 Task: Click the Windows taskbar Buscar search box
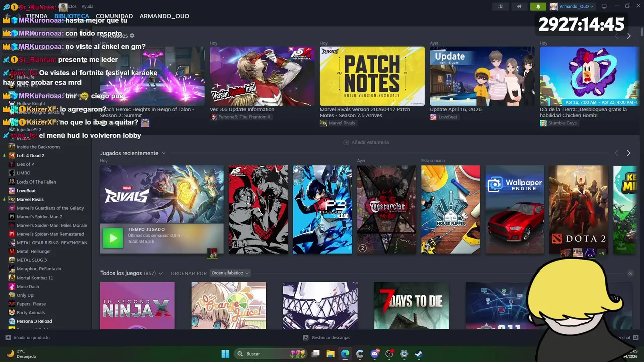[270, 354]
